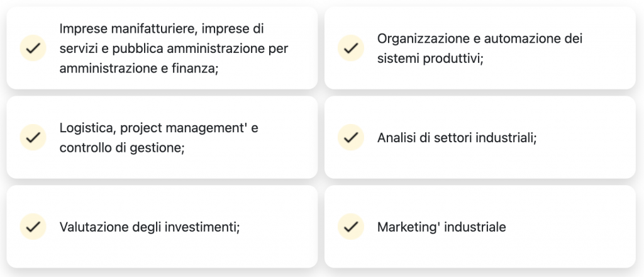Click the checkmark beside Valutazione degli investimenti
Screen dimensions: 644x277
[33, 227]
